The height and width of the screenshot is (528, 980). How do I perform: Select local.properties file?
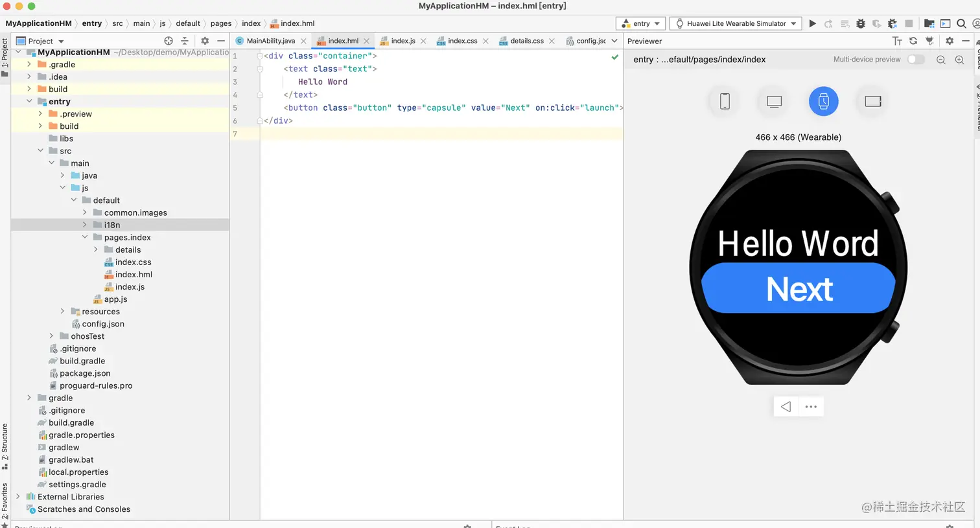click(78, 472)
